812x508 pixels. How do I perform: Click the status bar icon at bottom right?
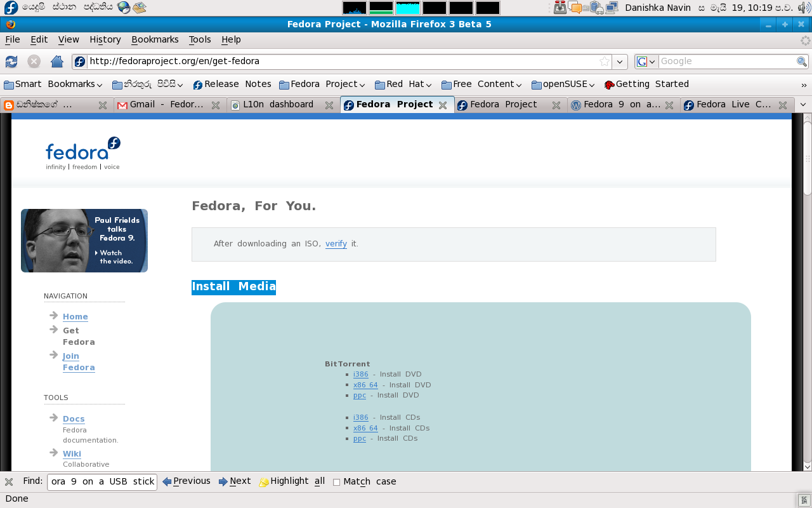click(x=804, y=499)
